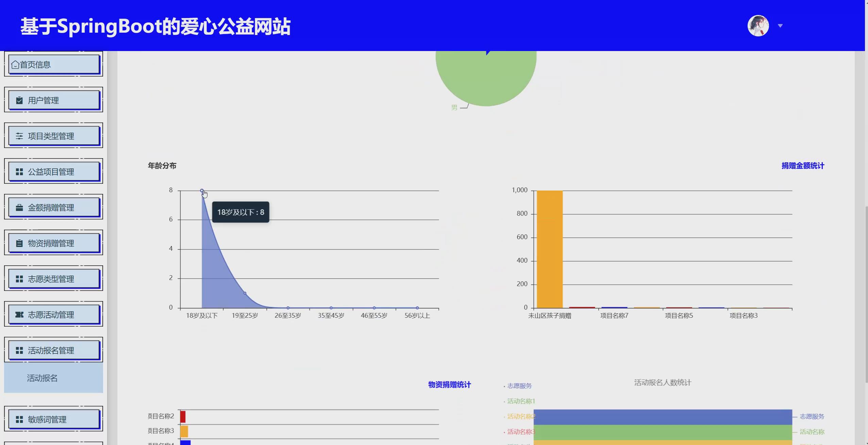Viewport: 868px width, 445px height.
Task: Click the 18岁及以下：8 tooltip
Action: tap(240, 212)
